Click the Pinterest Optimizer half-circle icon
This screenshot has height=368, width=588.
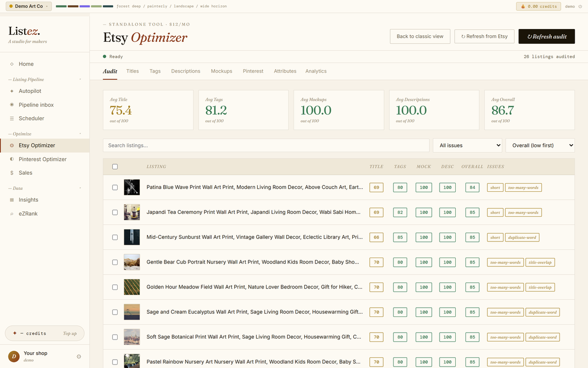tap(12, 159)
